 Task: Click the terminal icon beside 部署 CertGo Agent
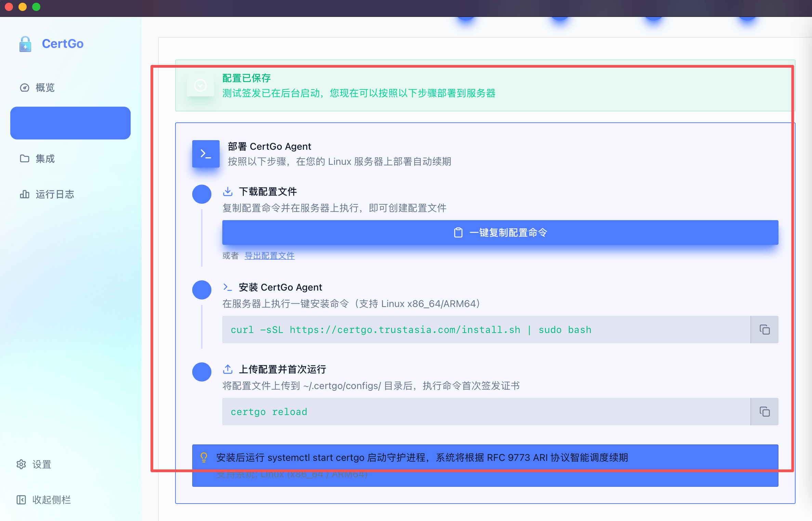pyautogui.click(x=206, y=154)
